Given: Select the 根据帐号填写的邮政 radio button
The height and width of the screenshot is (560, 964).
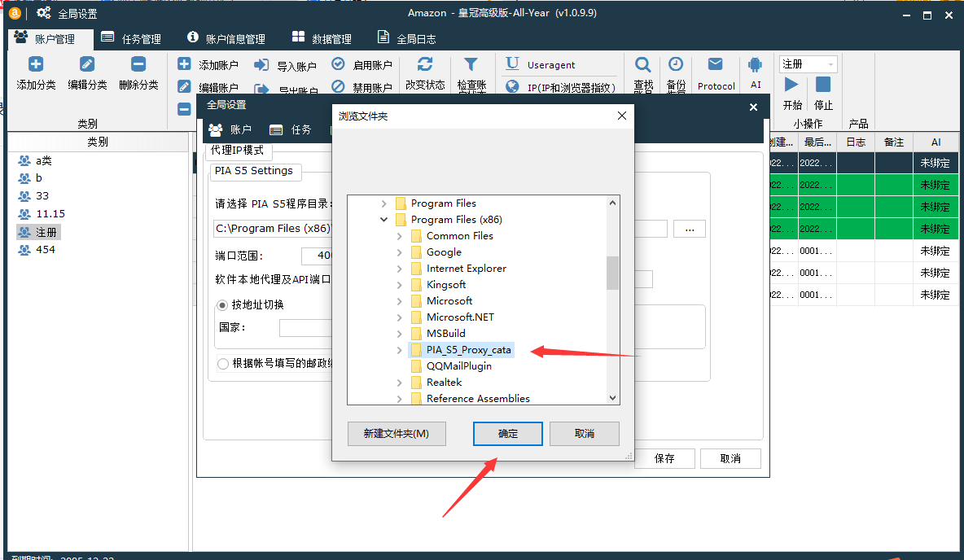Looking at the screenshot, I should [223, 364].
